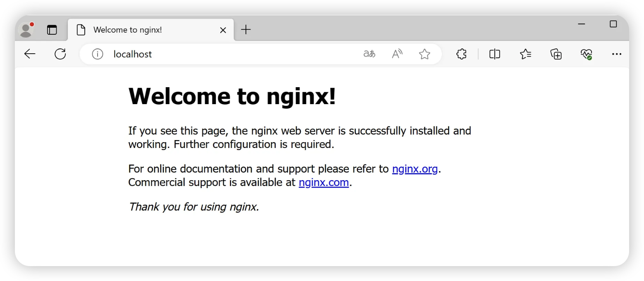Click the localhost address bar
Screen dimensions: 644x281
tap(260, 54)
